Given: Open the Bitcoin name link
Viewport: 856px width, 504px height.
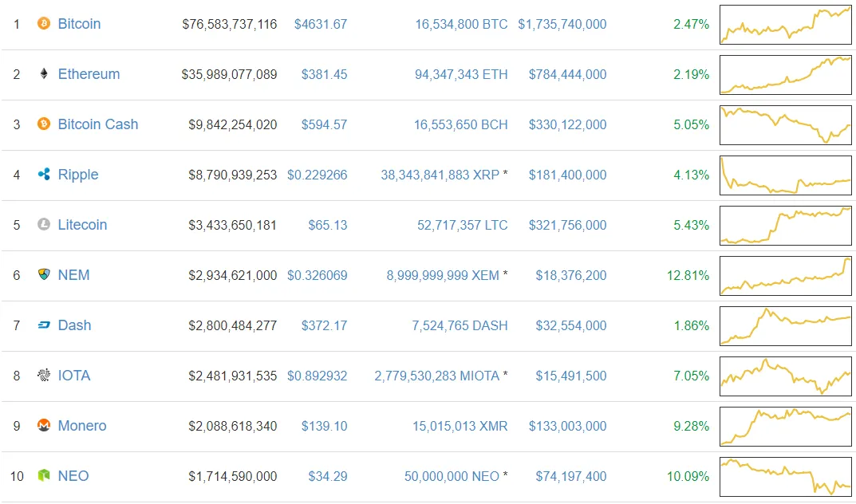Looking at the screenshot, I should (79, 24).
